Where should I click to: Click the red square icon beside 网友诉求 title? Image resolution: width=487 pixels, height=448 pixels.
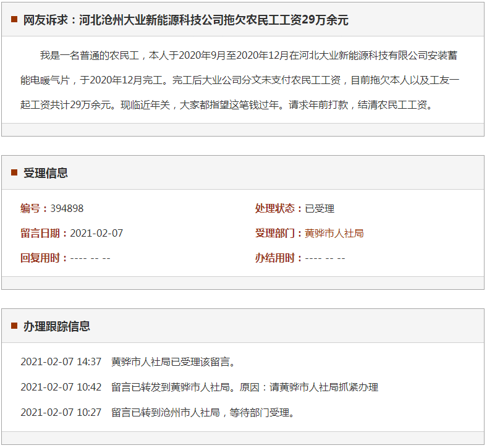point(14,20)
